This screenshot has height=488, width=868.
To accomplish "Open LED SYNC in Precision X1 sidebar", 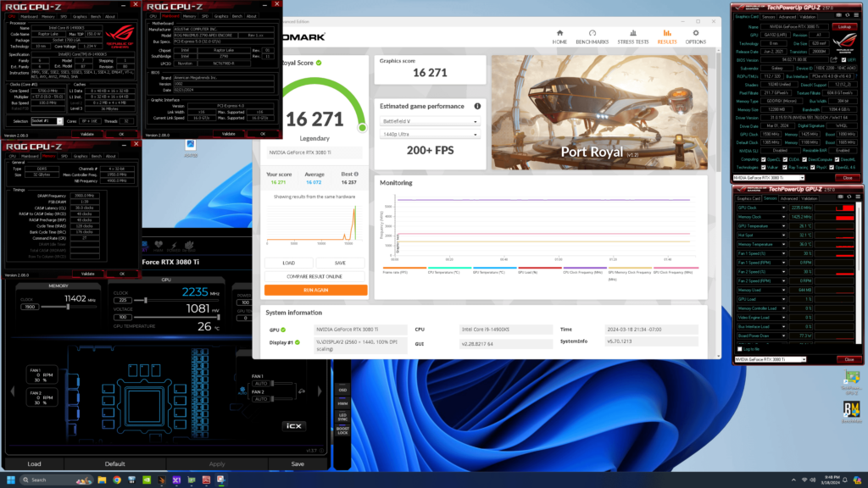I will [x=342, y=417].
